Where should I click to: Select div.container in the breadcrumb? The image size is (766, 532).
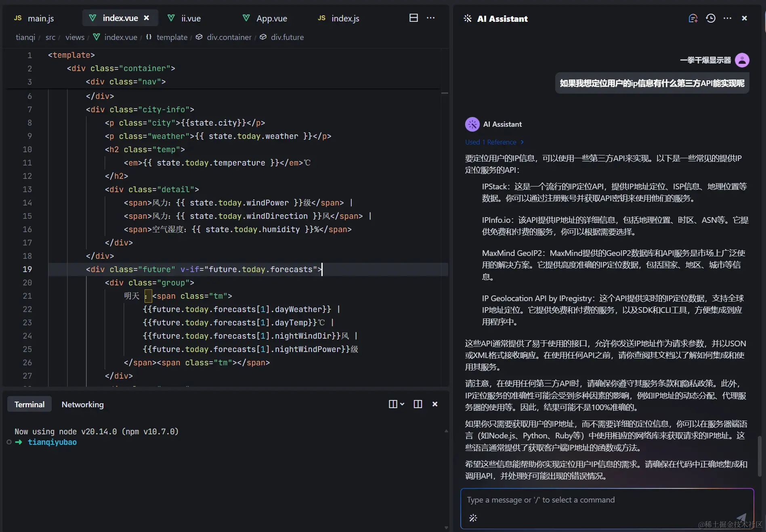[x=229, y=37]
